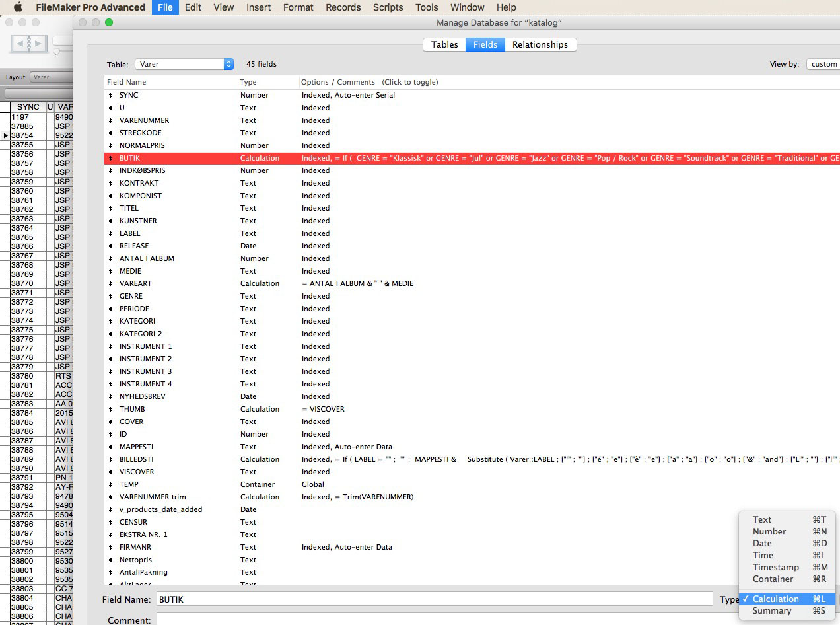Choose Number in the Type popup menu
Image resolution: width=840 pixels, height=625 pixels.
point(787,531)
